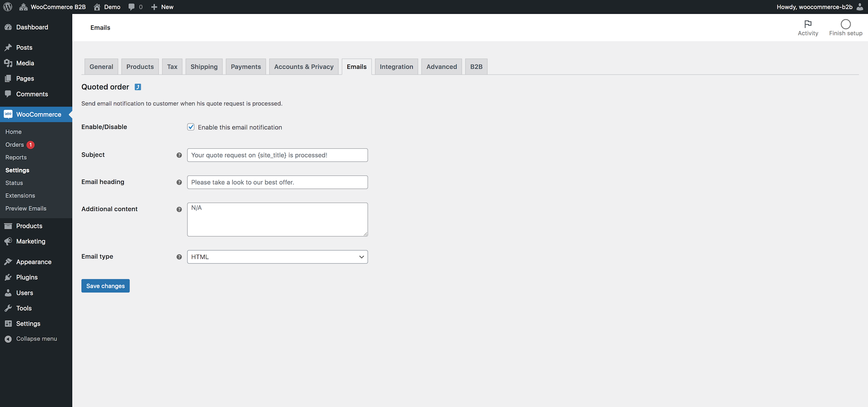868x407 pixels.
Task: Open the Accounts & Privacy tab
Action: [x=303, y=66]
